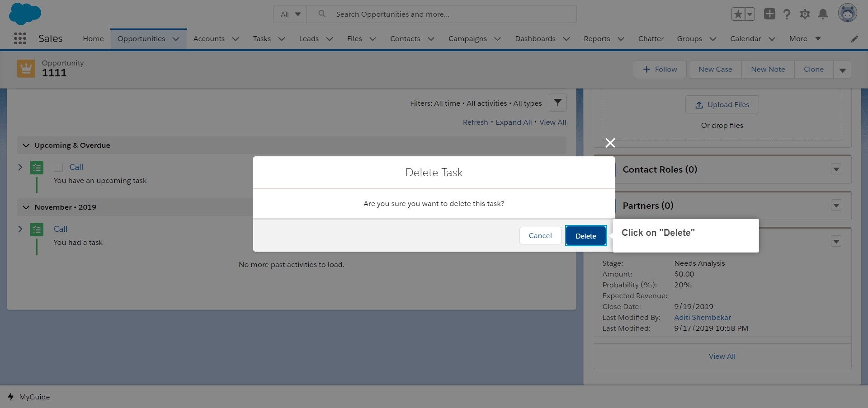Open the November 2019 Call link
Screen dimensions: 868x408
click(x=60, y=229)
